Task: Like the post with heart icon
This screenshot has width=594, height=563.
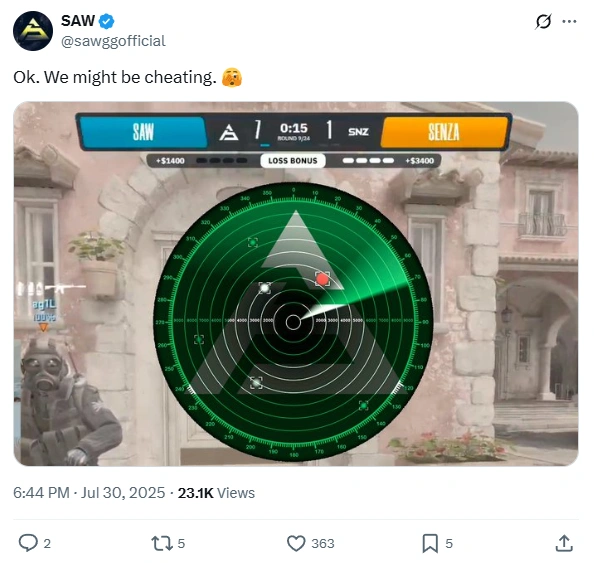Action: click(296, 543)
